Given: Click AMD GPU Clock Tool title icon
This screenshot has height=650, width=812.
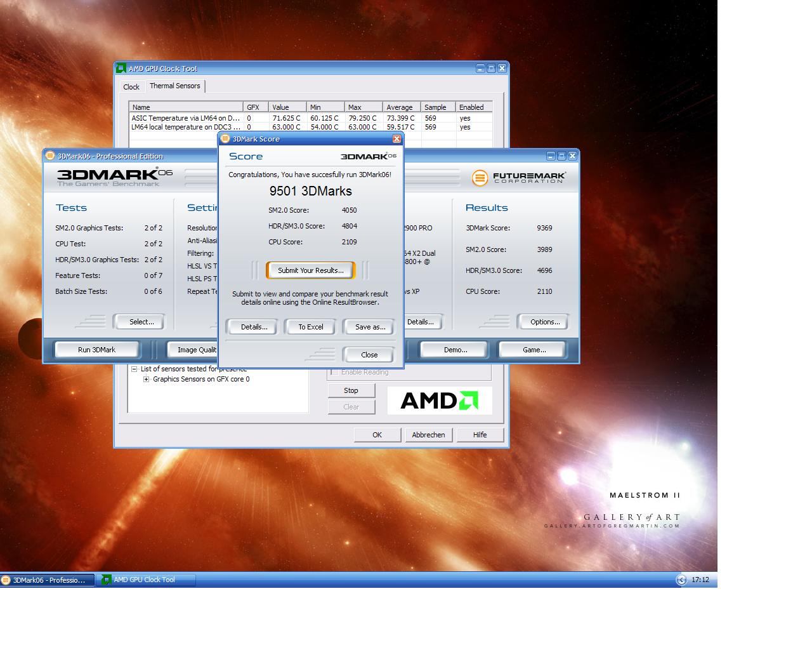Looking at the screenshot, I should click(x=121, y=69).
